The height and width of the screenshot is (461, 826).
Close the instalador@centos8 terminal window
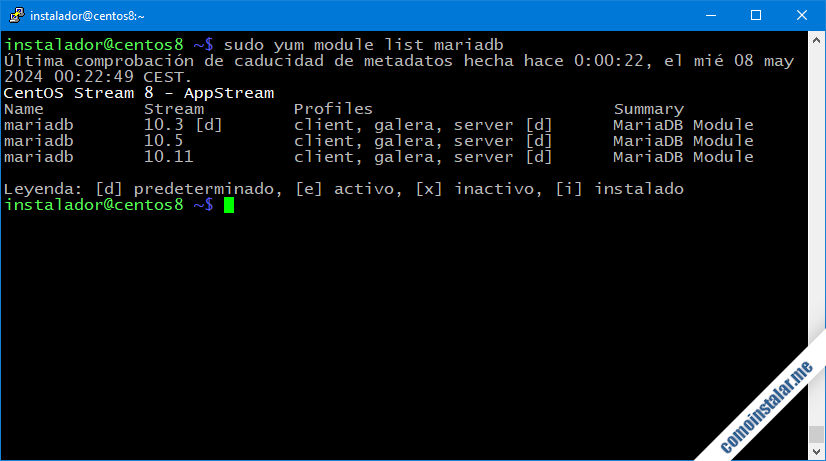click(x=801, y=16)
